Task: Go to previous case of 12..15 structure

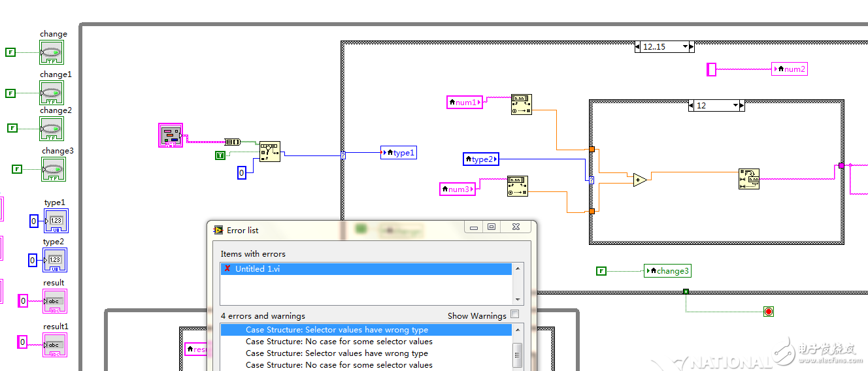Action: (x=637, y=46)
